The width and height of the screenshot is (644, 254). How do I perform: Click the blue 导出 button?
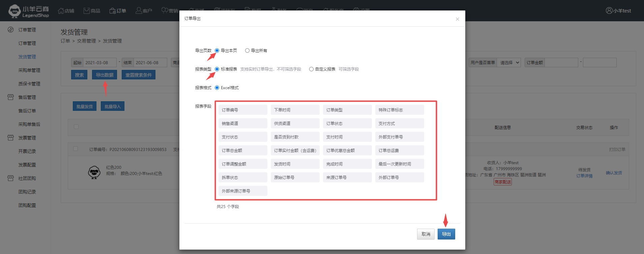tap(446, 234)
